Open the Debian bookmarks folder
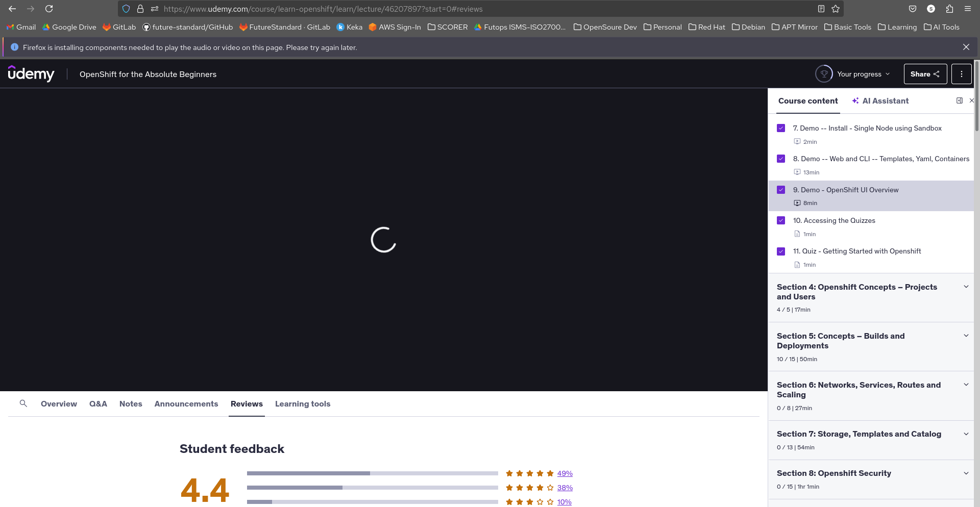 click(748, 27)
